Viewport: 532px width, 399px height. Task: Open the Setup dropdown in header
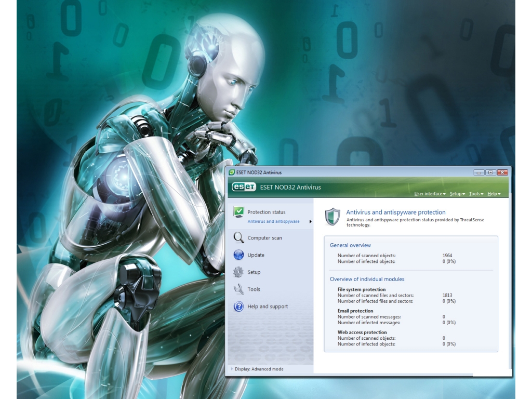click(x=457, y=194)
